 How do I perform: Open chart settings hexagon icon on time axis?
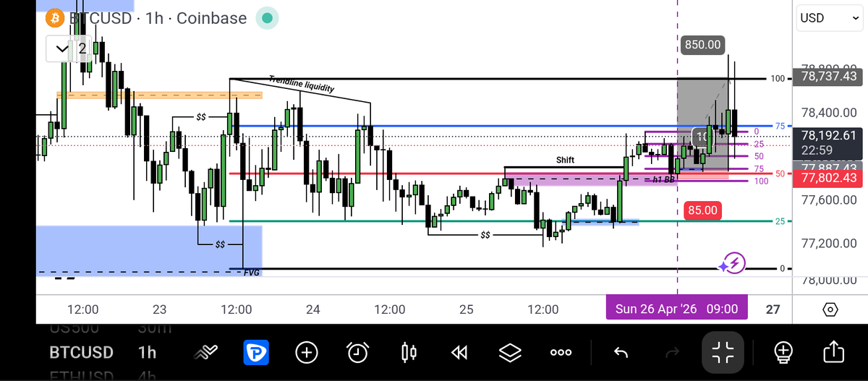830,309
